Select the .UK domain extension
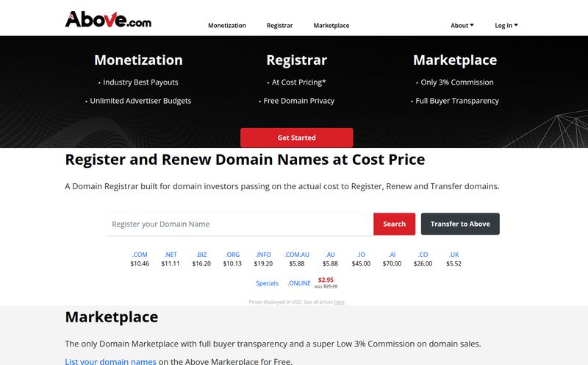Viewport: 588px width, 365px height. [453, 255]
